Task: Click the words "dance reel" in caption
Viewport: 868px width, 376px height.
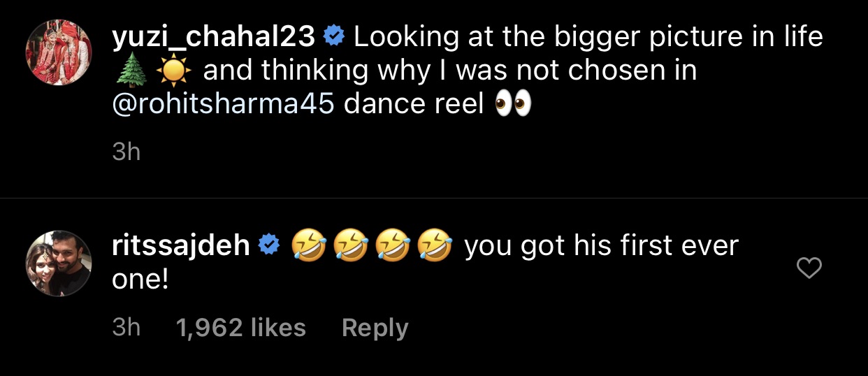Action: [x=414, y=104]
